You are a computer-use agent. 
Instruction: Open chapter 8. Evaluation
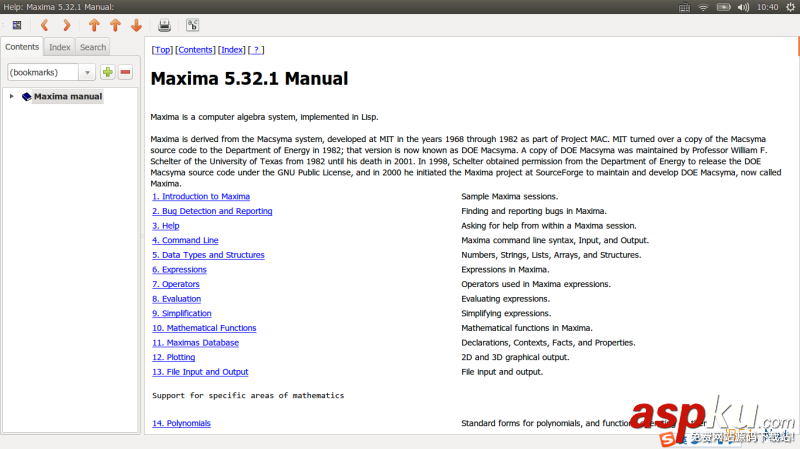click(x=177, y=298)
